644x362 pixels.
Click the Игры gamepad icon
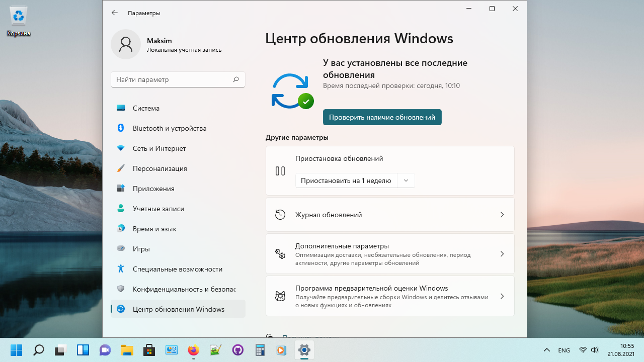121,249
